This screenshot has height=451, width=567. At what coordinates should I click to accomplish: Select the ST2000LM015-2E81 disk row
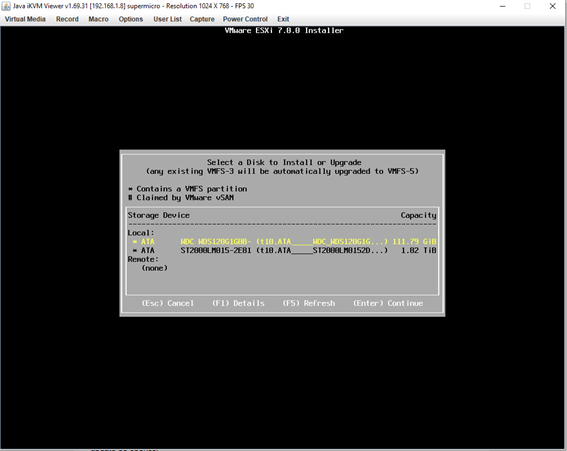(282, 251)
